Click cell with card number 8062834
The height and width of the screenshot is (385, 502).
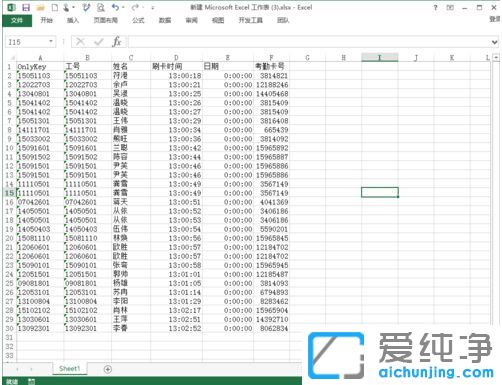click(x=271, y=328)
